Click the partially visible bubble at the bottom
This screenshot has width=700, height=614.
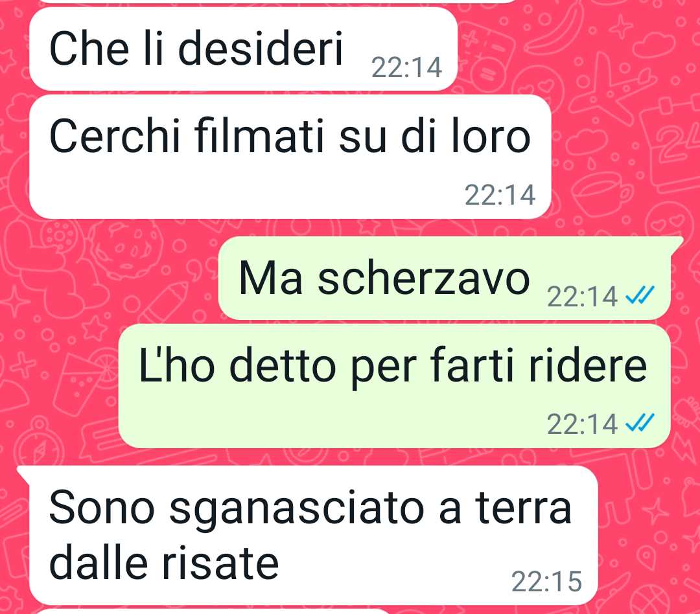215,611
